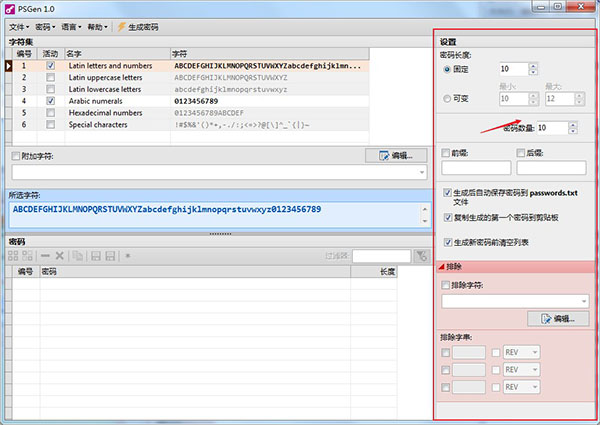This screenshot has height=425, width=600.
Task: Select the 'Hexadecimal numbers' row name
Action: [106, 113]
